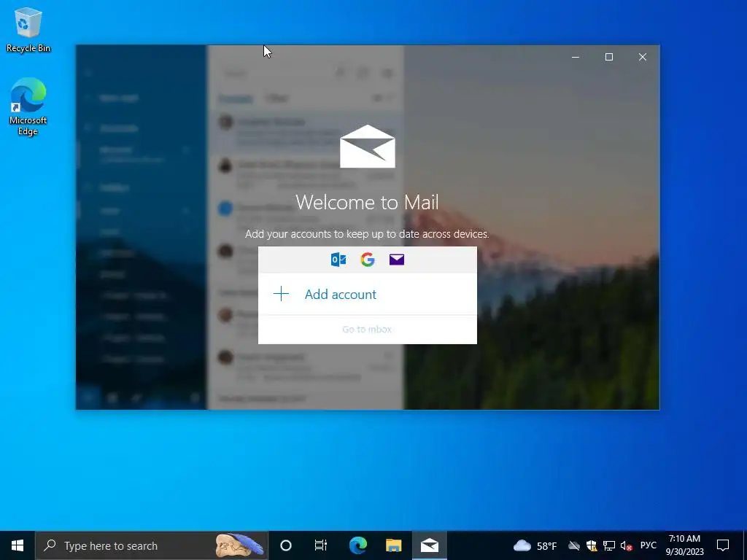Image resolution: width=747 pixels, height=560 pixels.
Task: Minimize the Mail window
Action: click(x=576, y=57)
